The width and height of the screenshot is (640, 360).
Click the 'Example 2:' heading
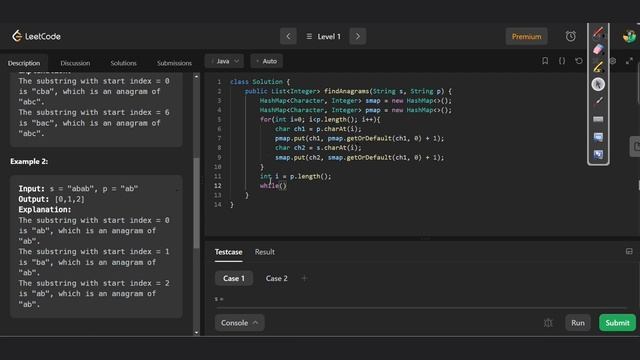29,162
